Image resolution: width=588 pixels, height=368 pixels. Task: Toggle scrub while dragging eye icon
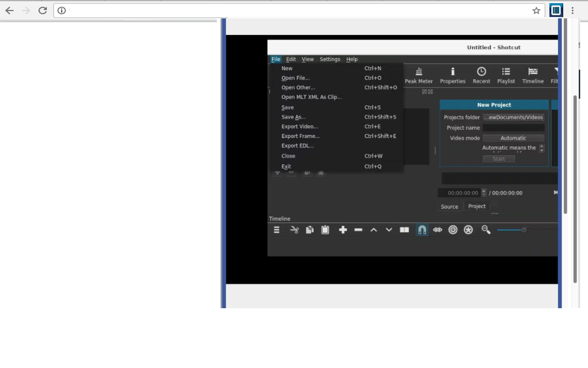[x=437, y=230]
